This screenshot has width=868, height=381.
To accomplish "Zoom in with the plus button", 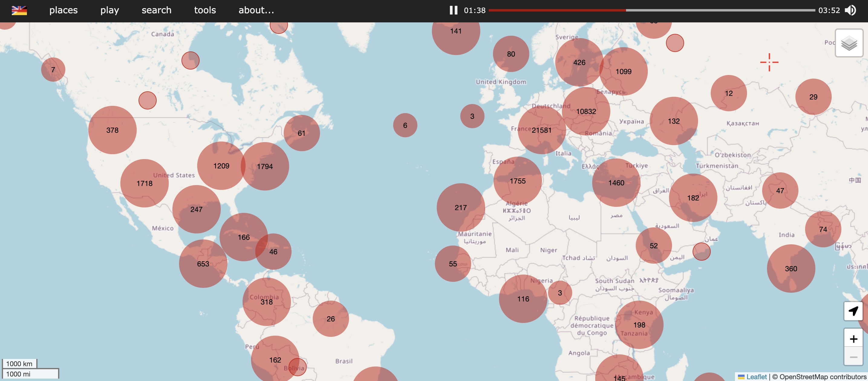I will tap(853, 339).
